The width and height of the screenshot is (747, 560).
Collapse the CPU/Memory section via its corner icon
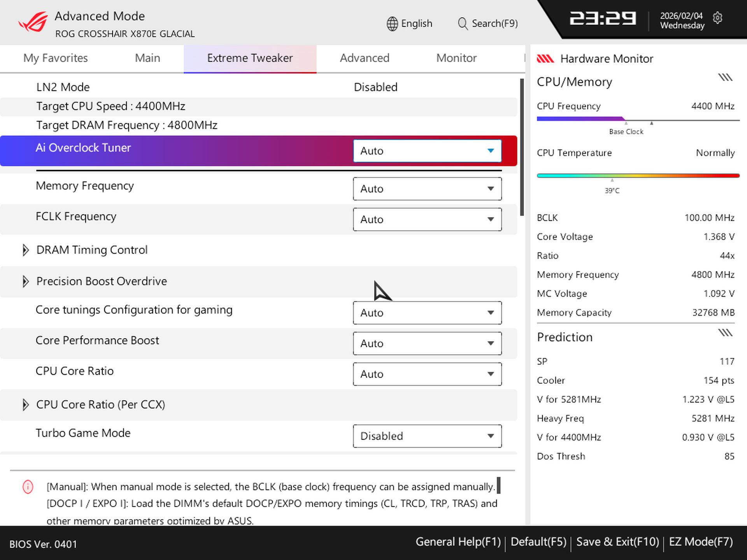726,76
